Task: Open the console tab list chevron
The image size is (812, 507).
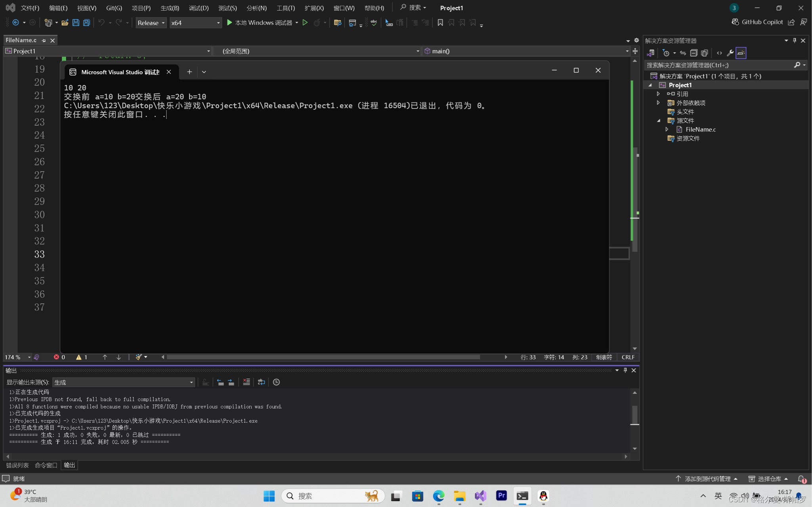Action: coord(204,72)
